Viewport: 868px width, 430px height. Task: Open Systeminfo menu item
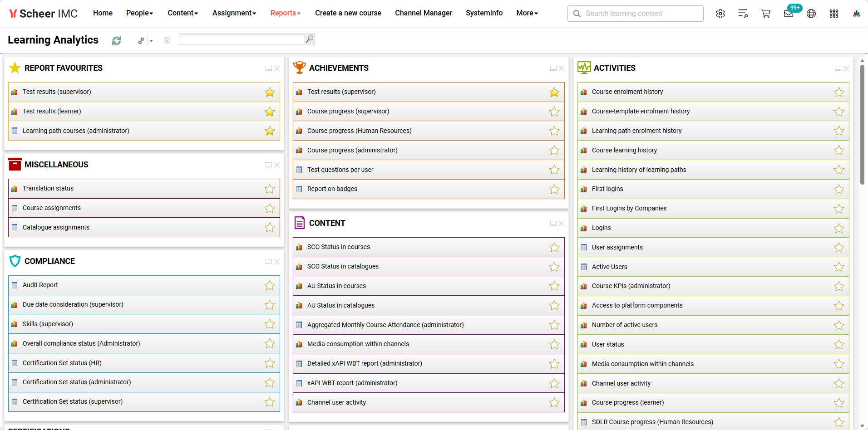(x=484, y=13)
